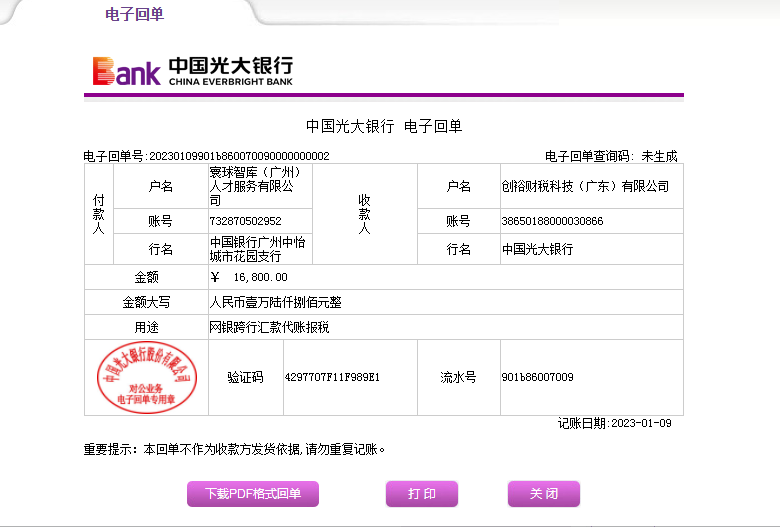Click the booking date 2023-01-09

click(x=641, y=423)
